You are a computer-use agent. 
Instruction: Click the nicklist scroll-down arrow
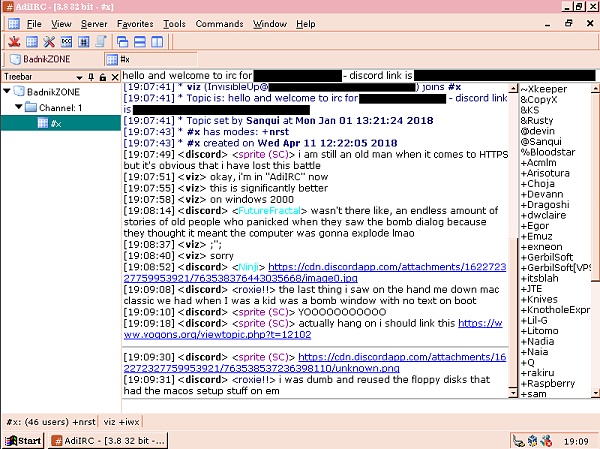pos(595,393)
